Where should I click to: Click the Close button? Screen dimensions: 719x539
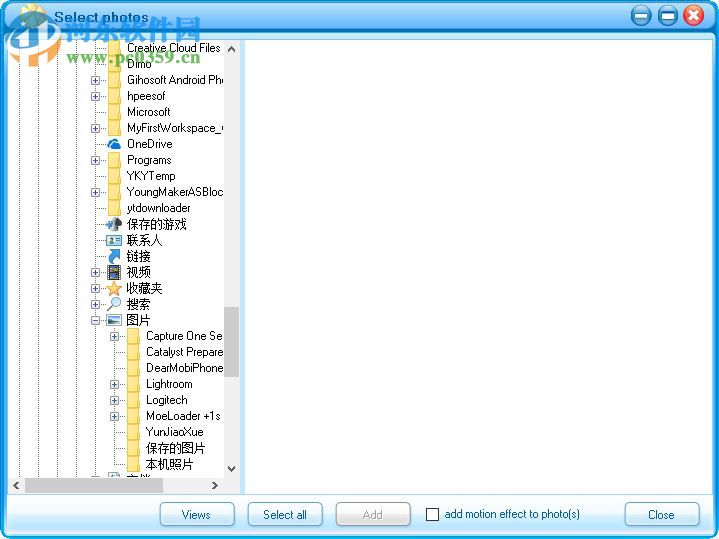pyautogui.click(x=662, y=514)
